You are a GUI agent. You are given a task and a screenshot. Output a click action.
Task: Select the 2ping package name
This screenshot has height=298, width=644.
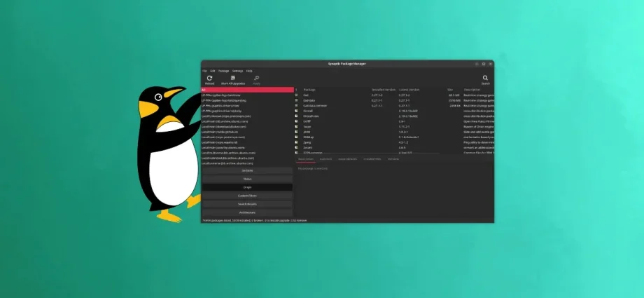(x=307, y=142)
